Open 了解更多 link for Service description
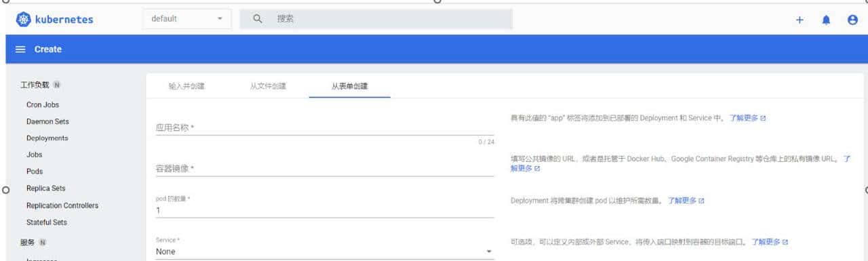 tap(770, 241)
